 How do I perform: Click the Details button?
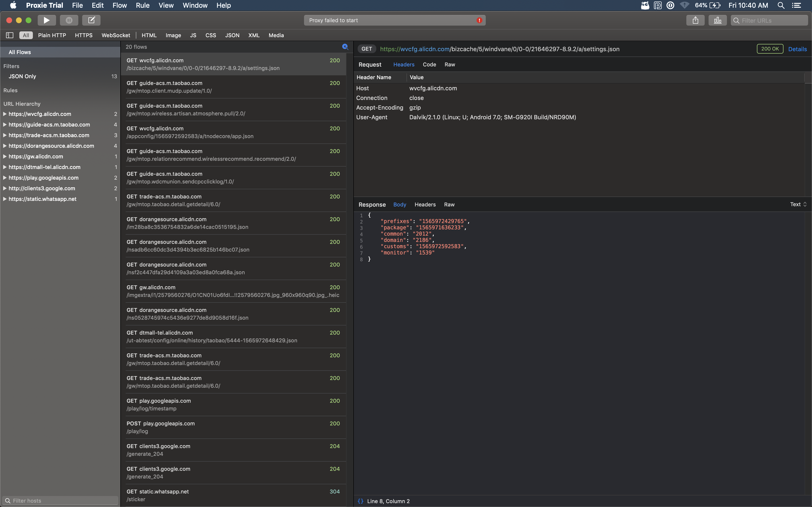(797, 49)
